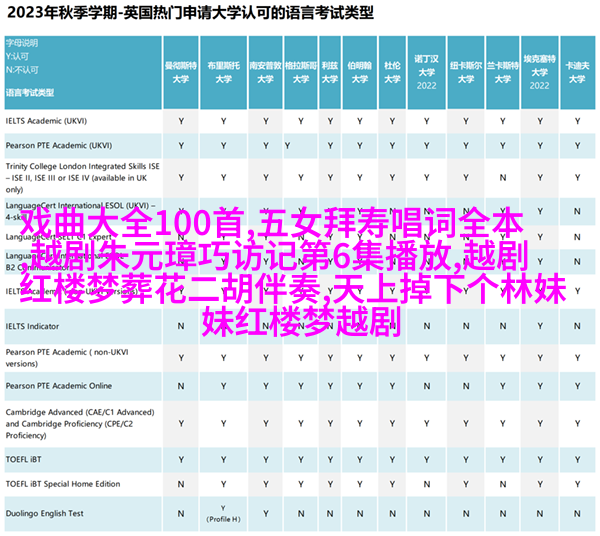Click IELTS Indicator N under 诺丁汉大学
This screenshot has height=536, width=600.
427,326
